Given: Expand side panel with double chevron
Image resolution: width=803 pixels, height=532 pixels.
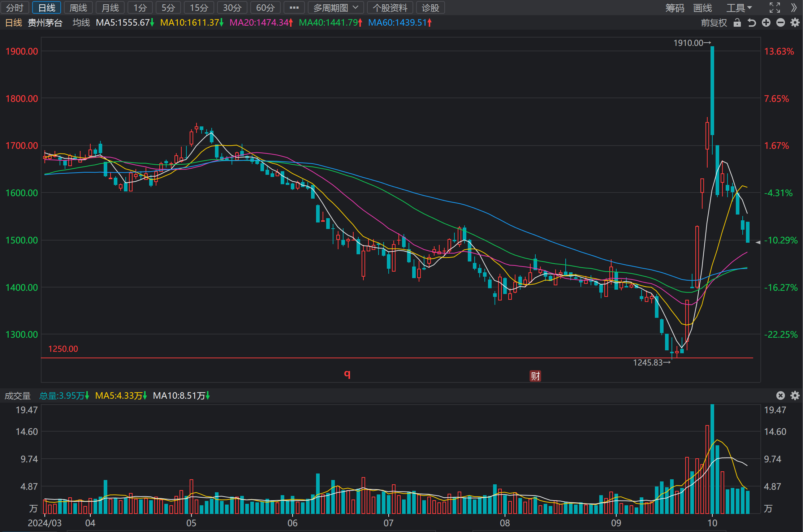Looking at the screenshot, I should tap(794, 8).
